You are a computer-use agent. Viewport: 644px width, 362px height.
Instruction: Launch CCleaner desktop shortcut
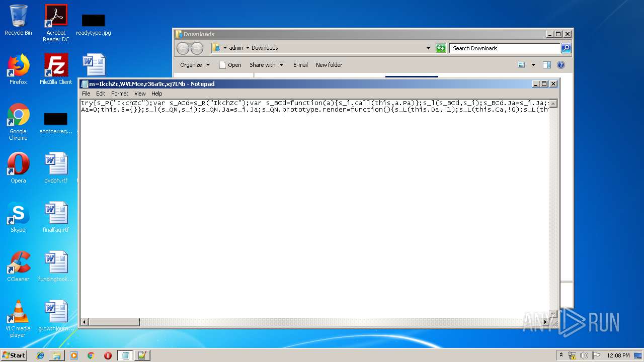pyautogui.click(x=18, y=266)
